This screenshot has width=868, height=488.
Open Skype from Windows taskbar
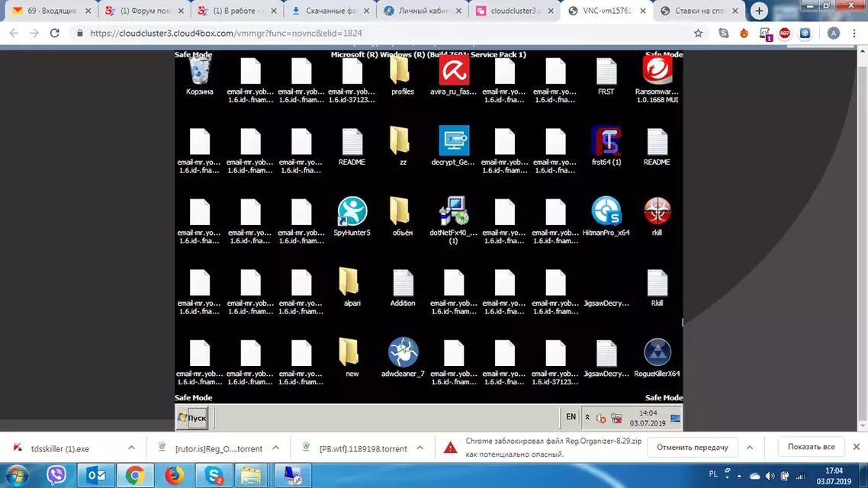click(214, 475)
